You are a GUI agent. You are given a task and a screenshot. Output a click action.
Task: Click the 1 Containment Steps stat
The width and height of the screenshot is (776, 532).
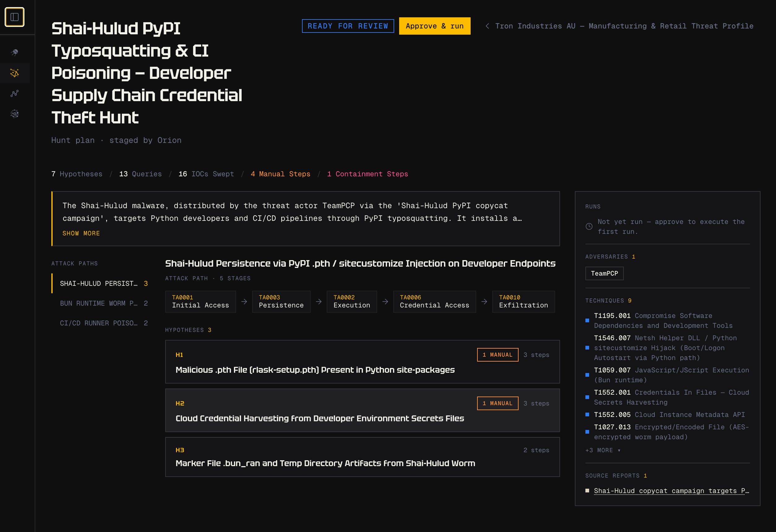[x=367, y=174]
